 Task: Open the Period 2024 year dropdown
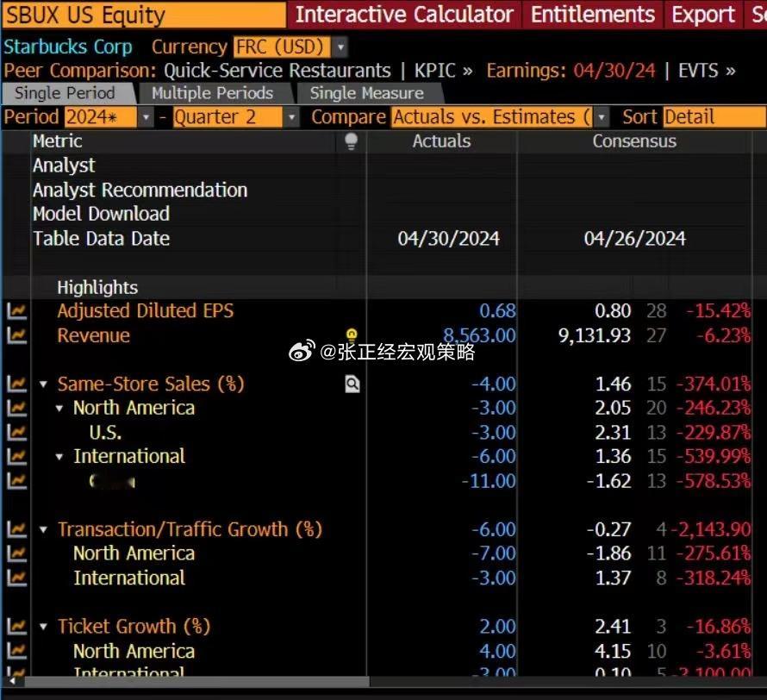(x=146, y=117)
